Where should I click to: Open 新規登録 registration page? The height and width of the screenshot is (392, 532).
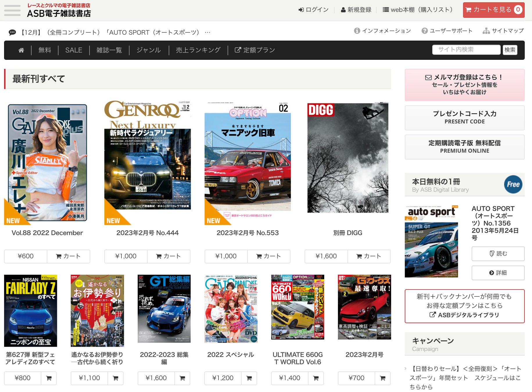click(x=356, y=10)
